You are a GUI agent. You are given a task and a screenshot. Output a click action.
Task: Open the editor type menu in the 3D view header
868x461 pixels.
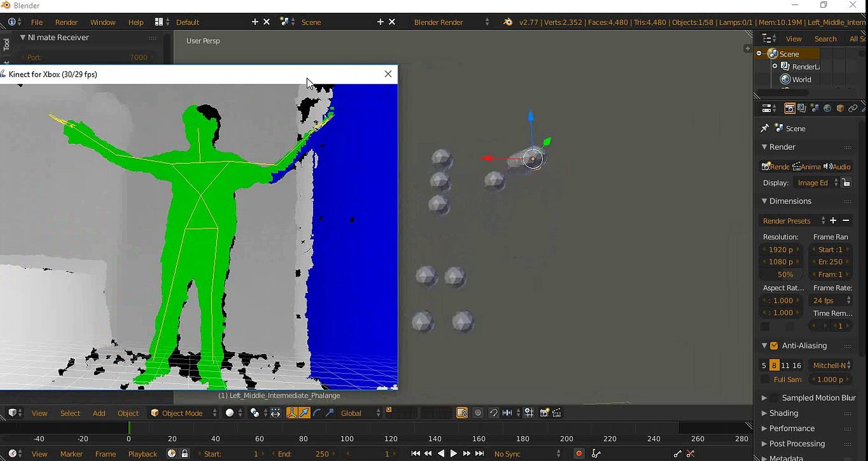pyautogui.click(x=14, y=413)
